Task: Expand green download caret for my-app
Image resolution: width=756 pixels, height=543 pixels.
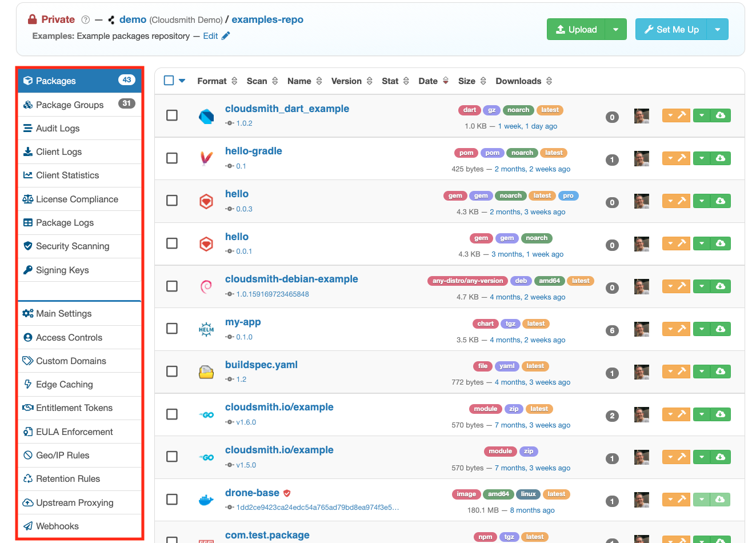Action: [x=702, y=329]
